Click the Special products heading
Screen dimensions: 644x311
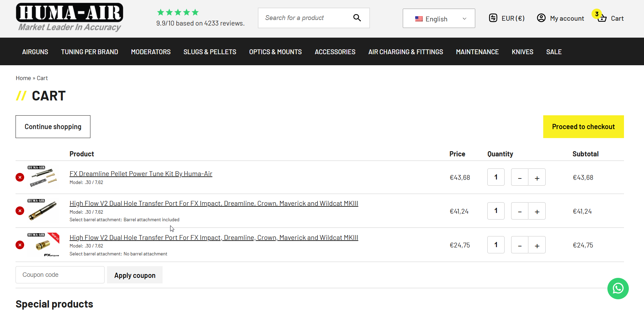(54, 304)
